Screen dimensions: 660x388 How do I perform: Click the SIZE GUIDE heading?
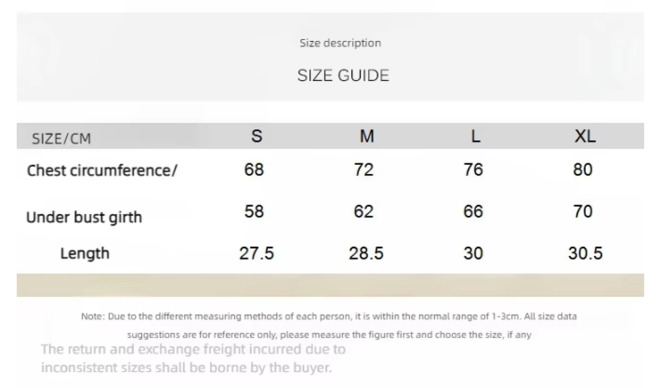(x=343, y=76)
